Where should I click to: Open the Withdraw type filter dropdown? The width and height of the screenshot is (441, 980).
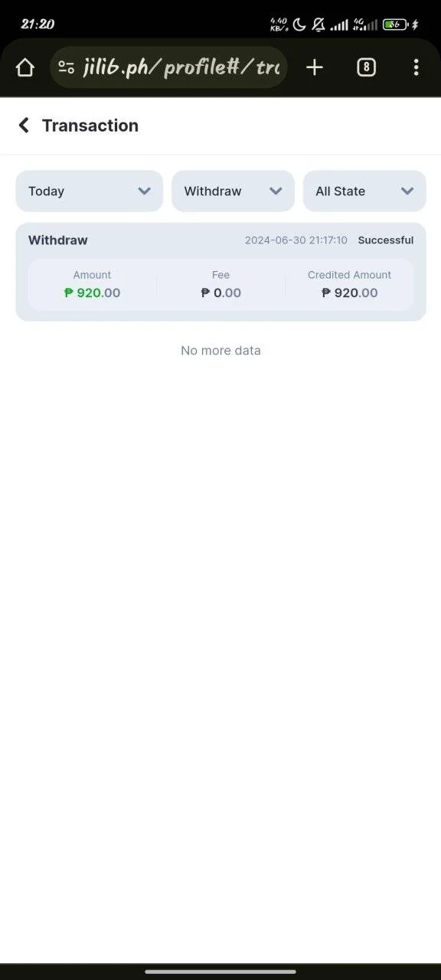coord(233,191)
